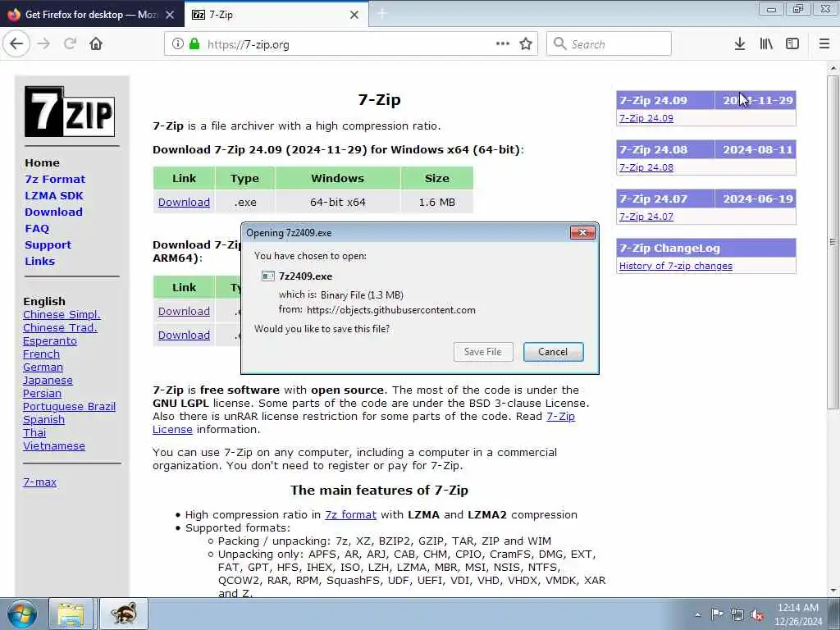Open the 7-Zip 24.07 release link

(646, 217)
